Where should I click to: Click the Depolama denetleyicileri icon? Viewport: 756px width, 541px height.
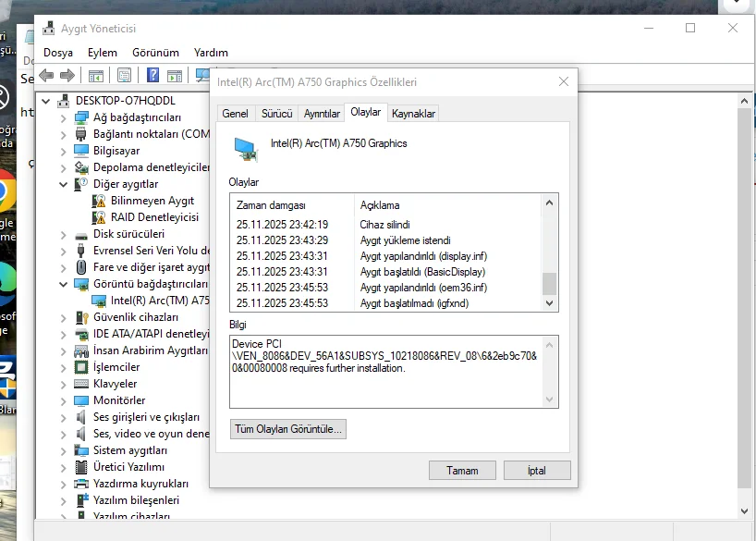coord(81,167)
